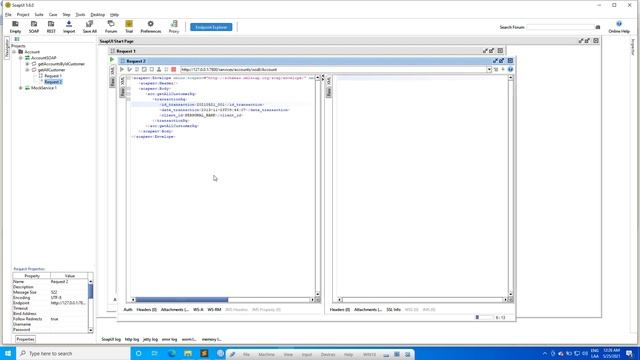Open the WS-RM tab
Image resolution: width=640 pixels, height=360 pixels.
point(214,309)
